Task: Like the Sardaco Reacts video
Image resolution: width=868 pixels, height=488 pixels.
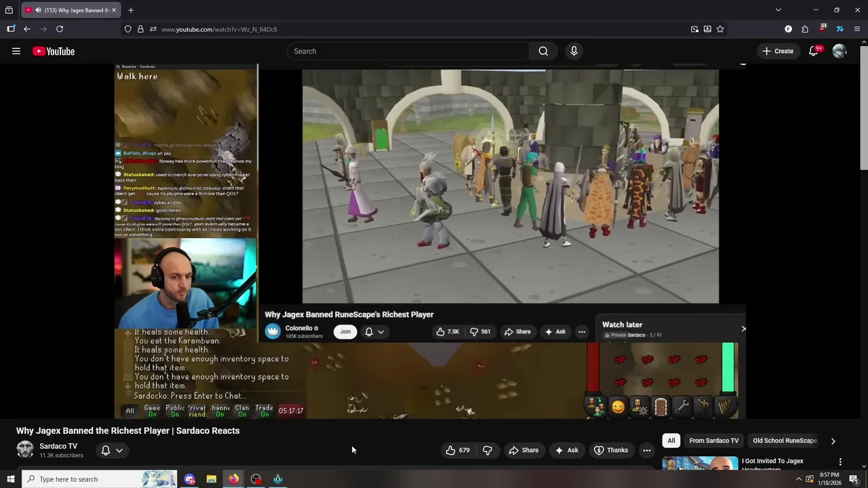Action: (x=457, y=450)
